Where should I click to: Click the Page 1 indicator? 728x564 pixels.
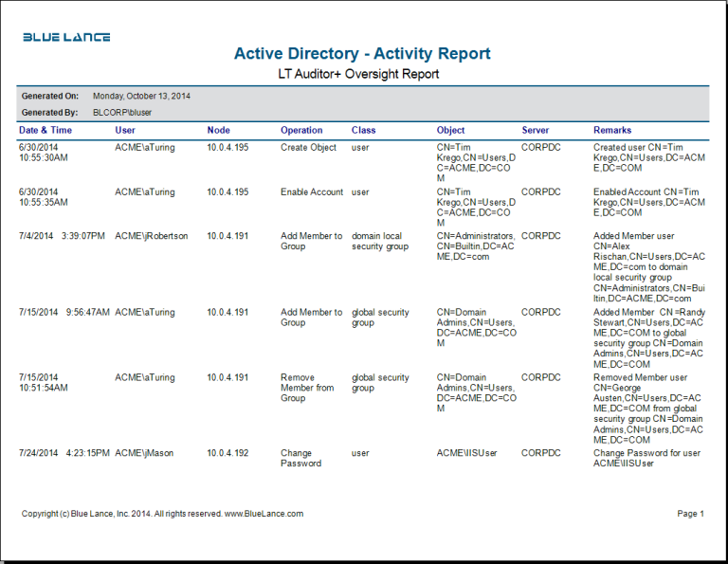[690, 514]
